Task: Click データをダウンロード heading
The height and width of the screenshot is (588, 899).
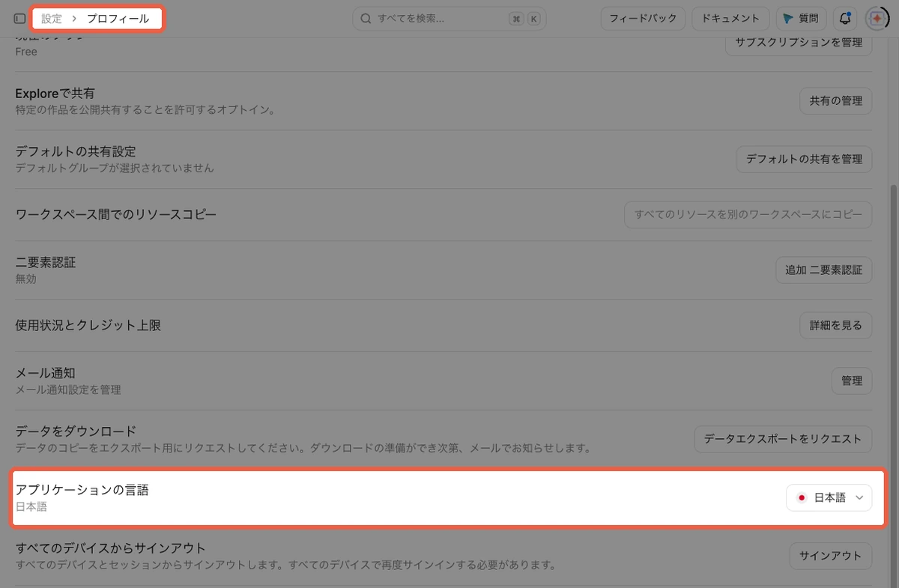Action: (x=76, y=431)
